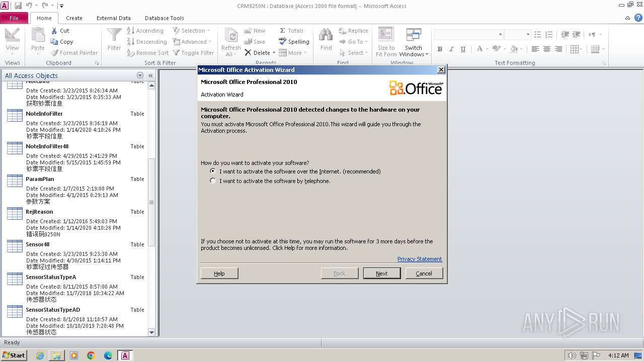Open Internet Explorer from the taskbar

(40, 355)
